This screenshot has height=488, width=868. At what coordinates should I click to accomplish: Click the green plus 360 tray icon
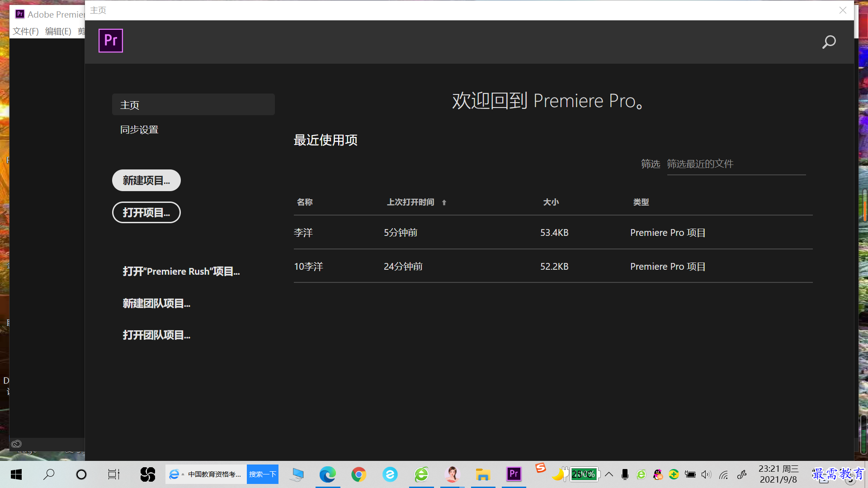[674, 474]
